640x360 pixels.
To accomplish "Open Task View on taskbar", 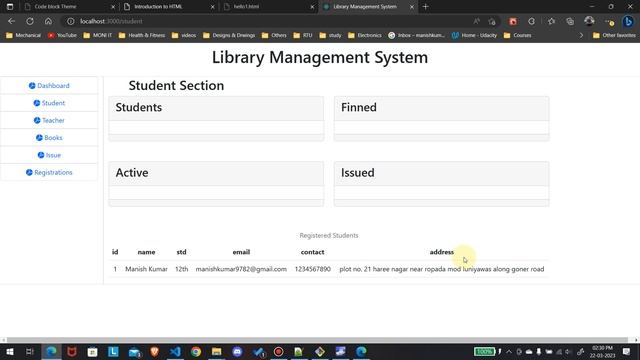I will point(30,351).
